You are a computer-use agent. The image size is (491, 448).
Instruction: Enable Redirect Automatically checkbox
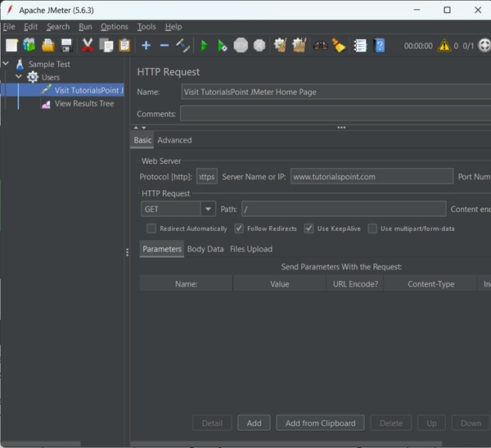point(151,229)
